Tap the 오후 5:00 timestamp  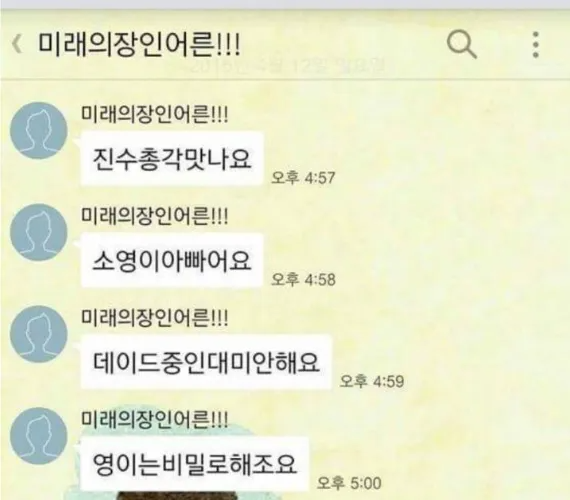(349, 483)
